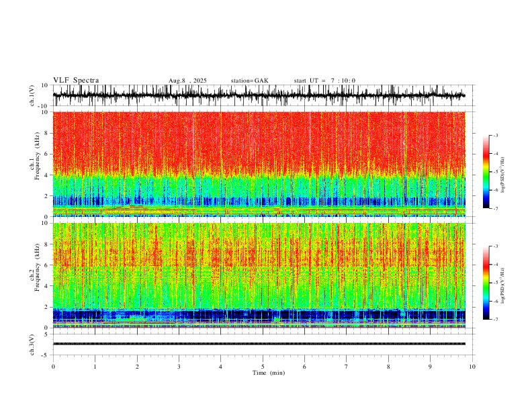Click the ch.2 PSD color bar
This screenshot has height=411, width=532.
(x=486, y=283)
